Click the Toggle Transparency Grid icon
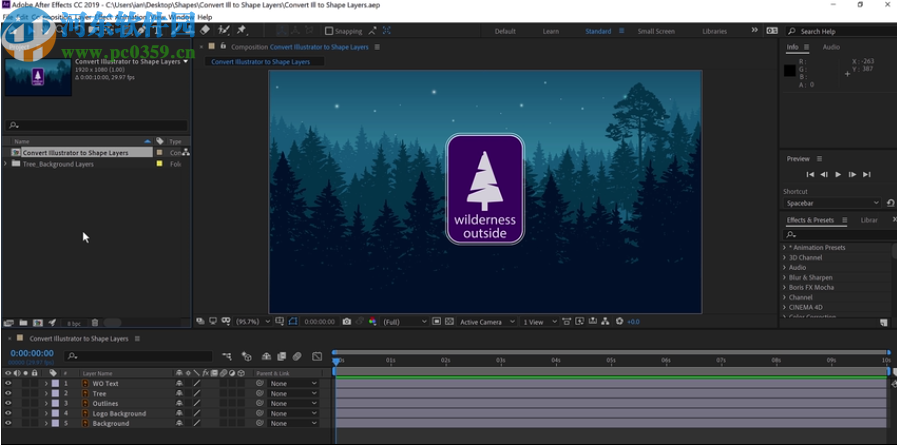 point(449,322)
